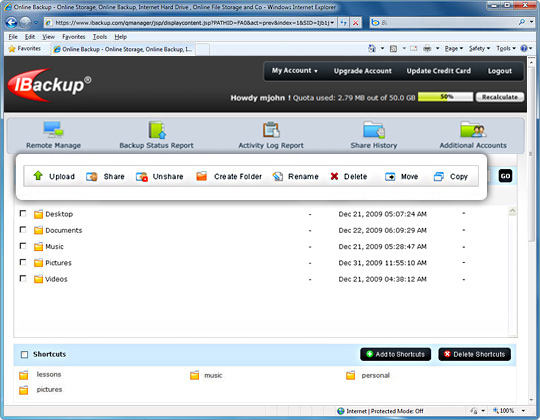Image resolution: width=540 pixels, height=420 pixels.
Task: Expand the search provider dropdown arrow
Action: tap(531, 22)
